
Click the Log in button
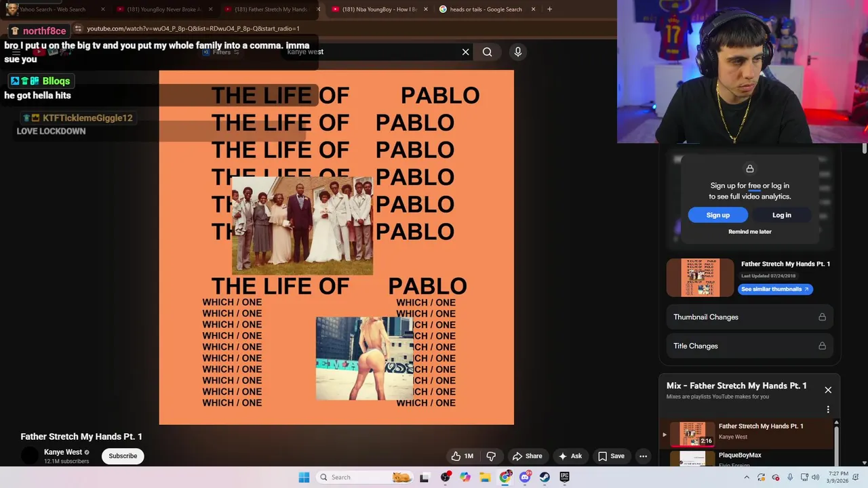tap(781, 215)
